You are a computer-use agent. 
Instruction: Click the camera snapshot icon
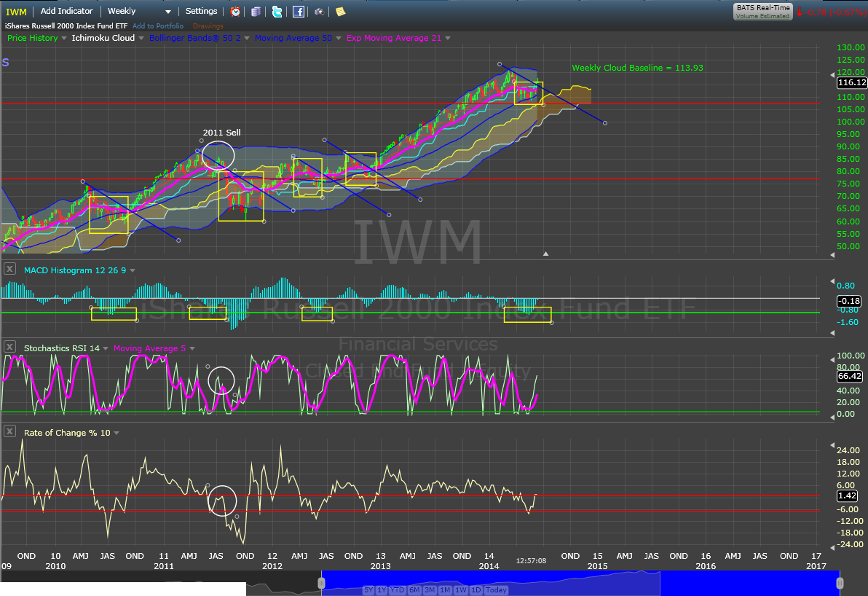320,12
